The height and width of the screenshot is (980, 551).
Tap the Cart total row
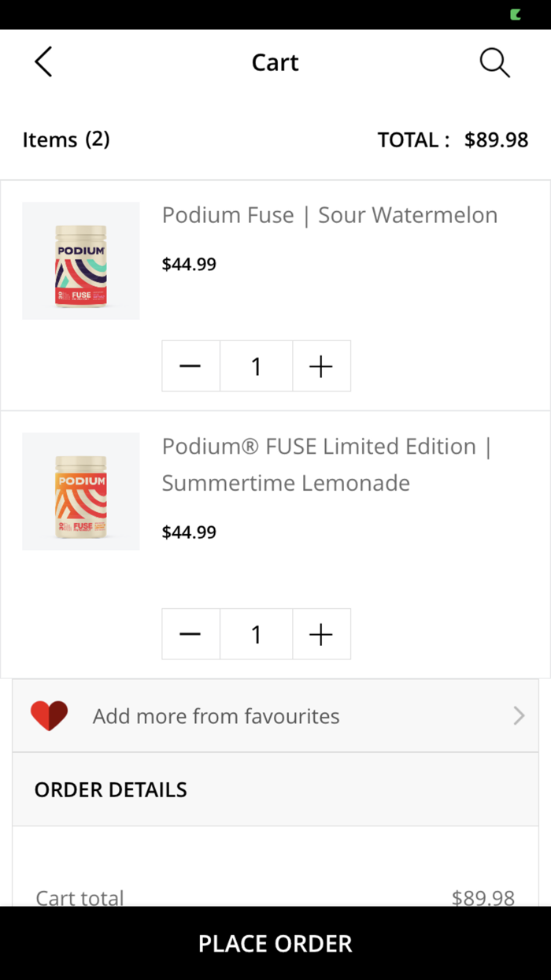275,897
